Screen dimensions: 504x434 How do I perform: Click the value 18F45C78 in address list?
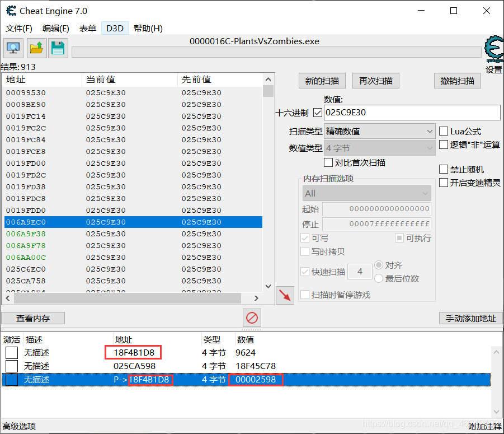256,366
